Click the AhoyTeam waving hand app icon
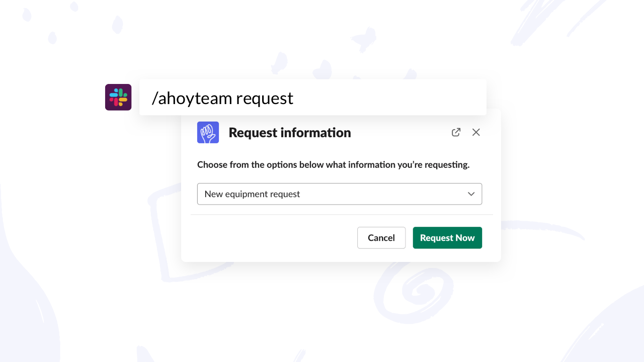The image size is (644, 362). (x=208, y=132)
